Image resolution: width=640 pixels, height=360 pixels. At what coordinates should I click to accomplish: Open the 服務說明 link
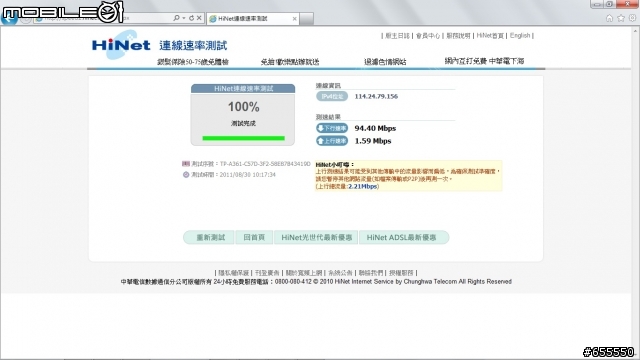(458, 36)
